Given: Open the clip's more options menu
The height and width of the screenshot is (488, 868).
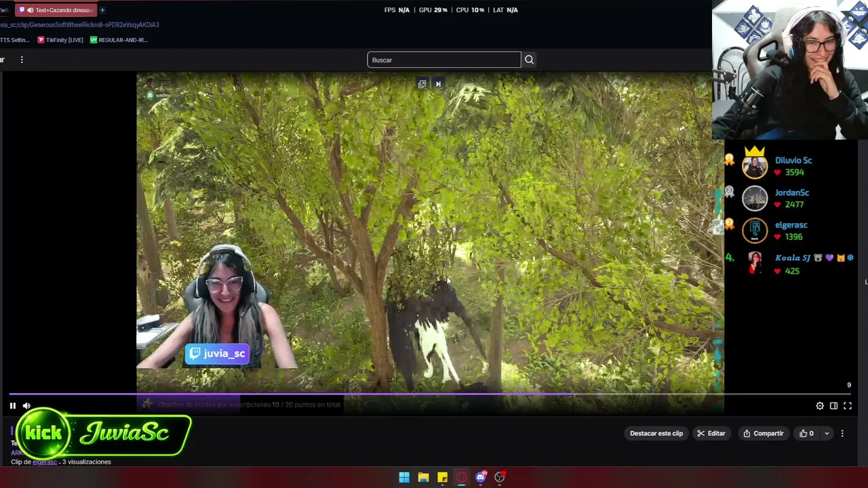Looking at the screenshot, I should [842, 434].
